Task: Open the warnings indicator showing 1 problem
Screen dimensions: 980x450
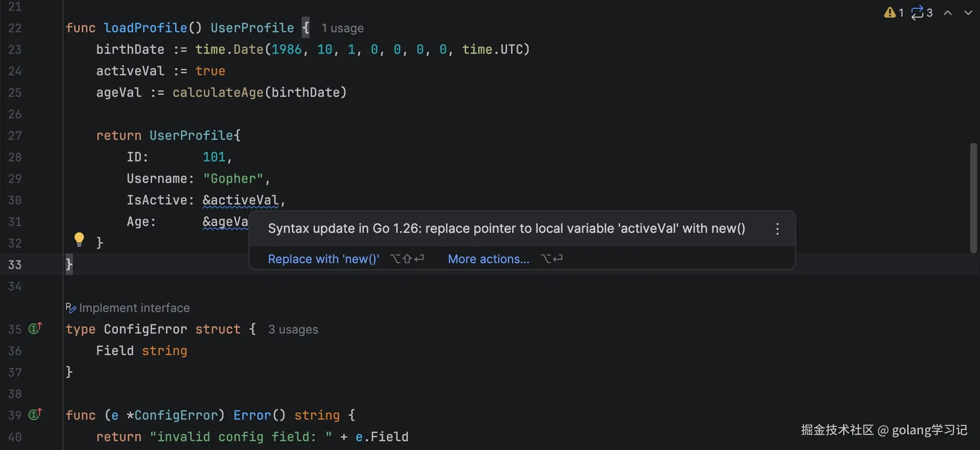Action: 894,13
